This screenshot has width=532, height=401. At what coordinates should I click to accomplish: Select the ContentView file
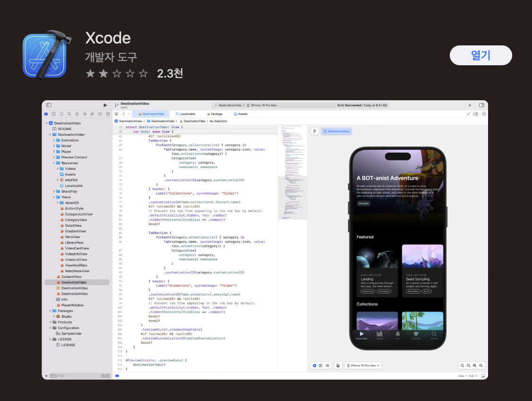[69, 277]
